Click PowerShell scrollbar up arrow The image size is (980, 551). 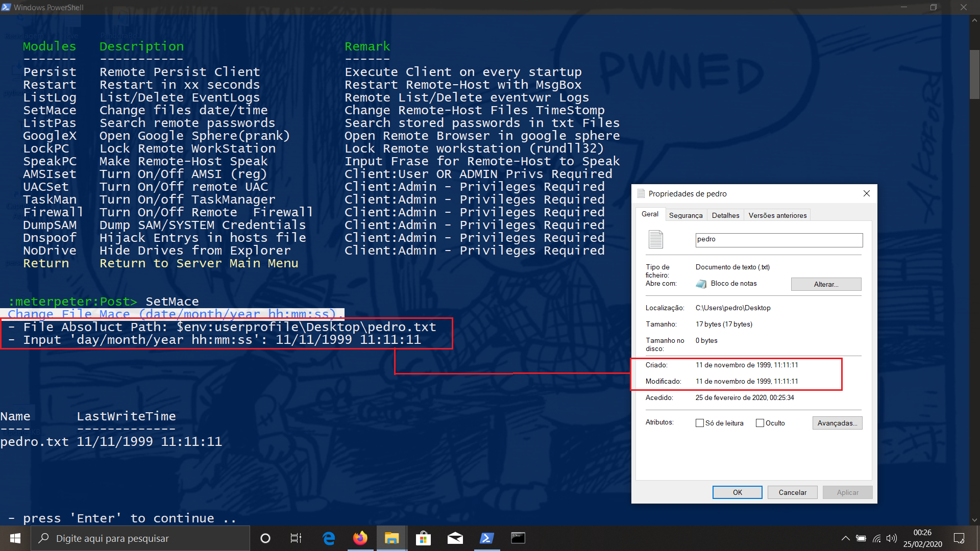974,20
